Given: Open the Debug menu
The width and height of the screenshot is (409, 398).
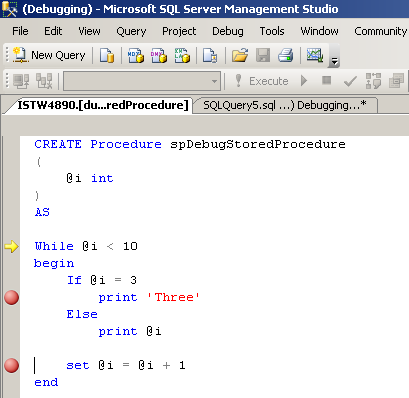Looking at the screenshot, I should [x=228, y=31].
